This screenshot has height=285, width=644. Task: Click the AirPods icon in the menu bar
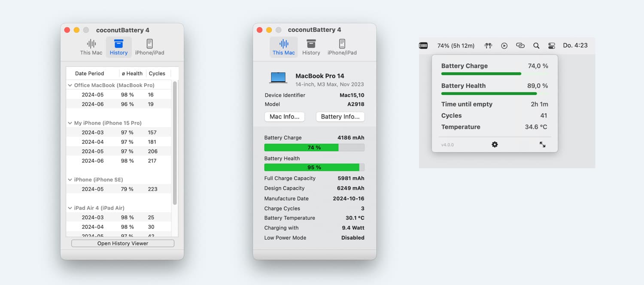click(x=488, y=45)
